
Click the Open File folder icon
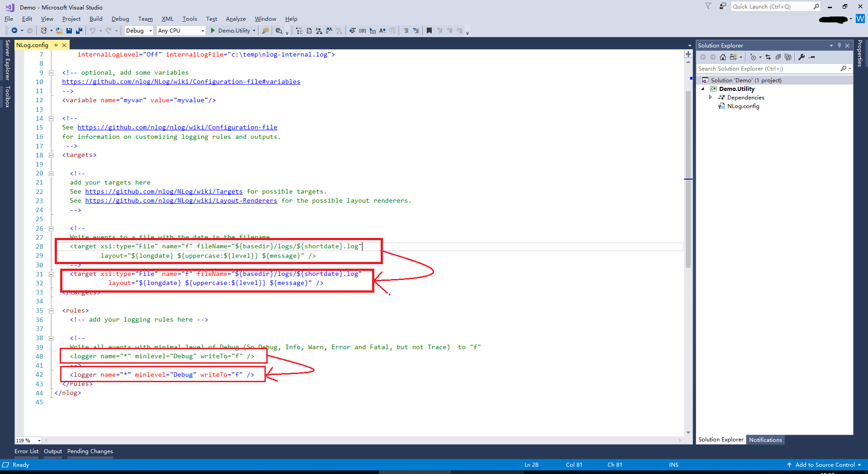[59, 31]
